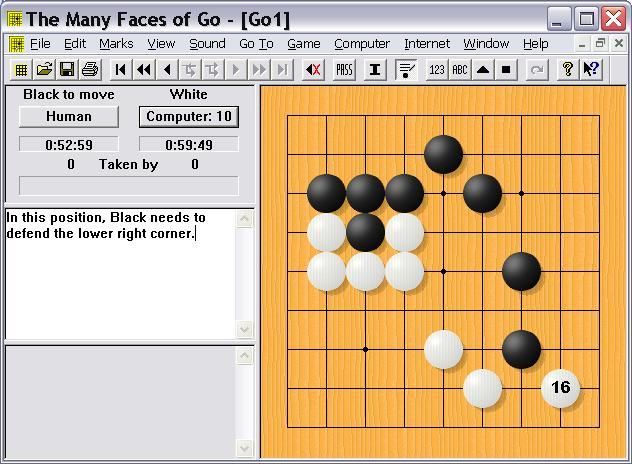Click the Computer: 10 button
The image size is (632, 464).
[x=189, y=117]
